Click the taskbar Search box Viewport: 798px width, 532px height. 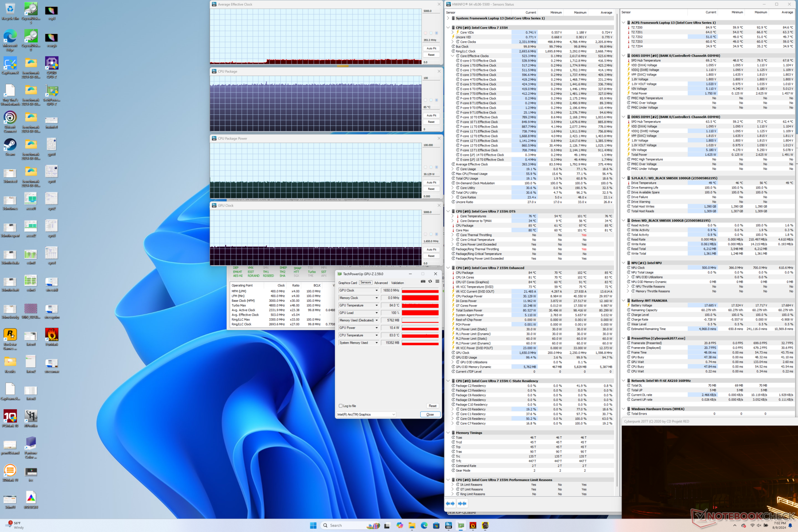pos(336,525)
